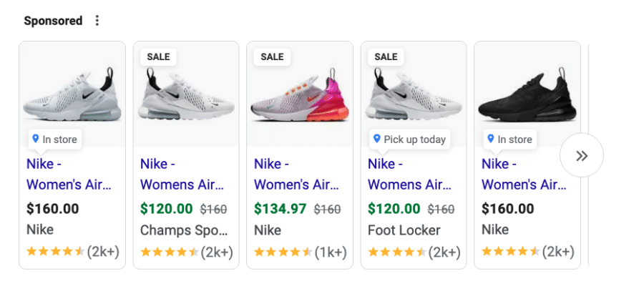Screen dimensions: 644x284
Task: Click SALE badge on Champs Sports card
Action: [x=158, y=57]
